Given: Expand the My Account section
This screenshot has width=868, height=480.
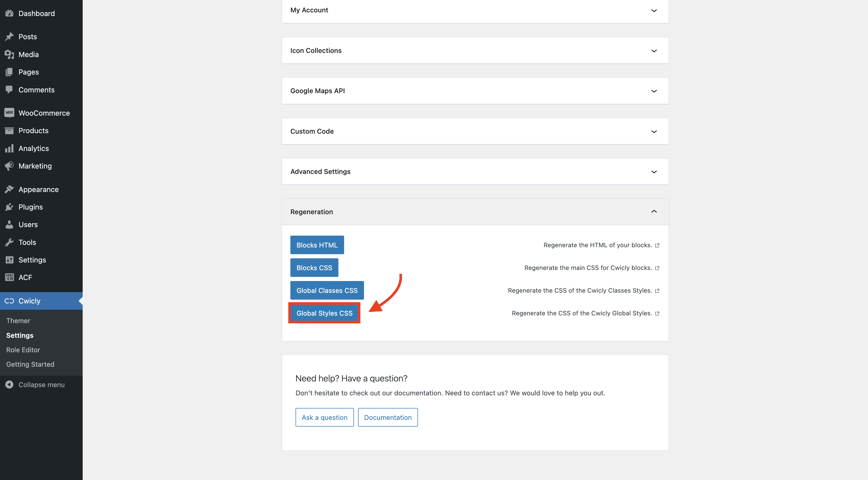Looking at the screenshot, I should point(654,10).
